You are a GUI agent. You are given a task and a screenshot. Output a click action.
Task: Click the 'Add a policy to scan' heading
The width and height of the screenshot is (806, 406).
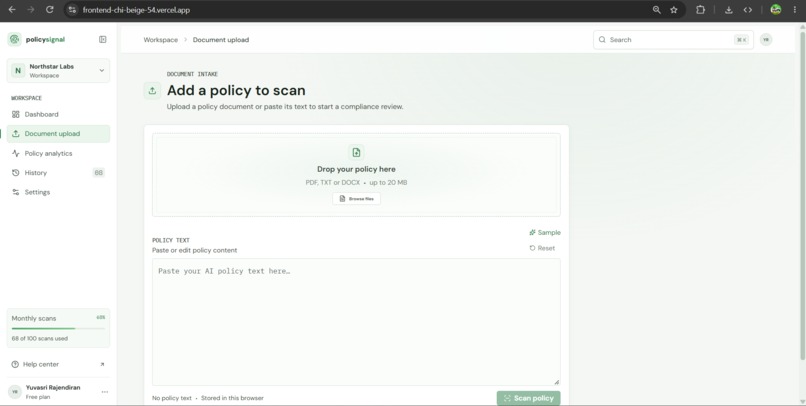(x=236, y=90)
